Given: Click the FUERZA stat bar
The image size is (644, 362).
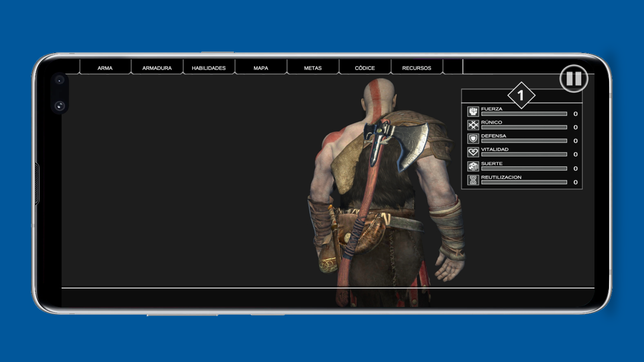Looking at the screenshot, I should pos(524,114).
